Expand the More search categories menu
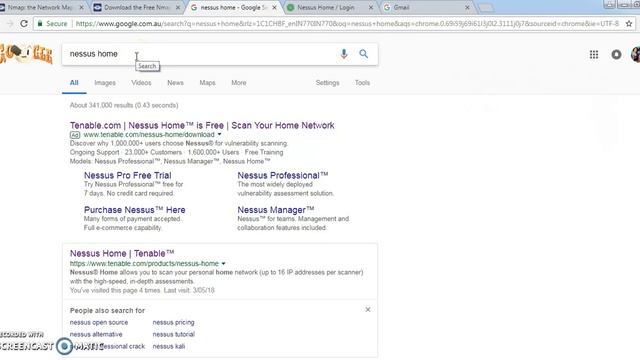 tap(239, 83)
